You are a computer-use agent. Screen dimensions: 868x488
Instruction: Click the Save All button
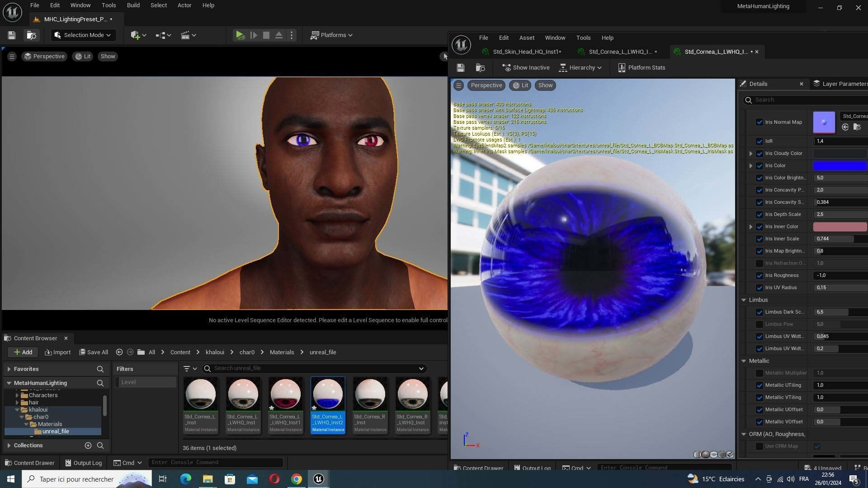coord(94,352)
